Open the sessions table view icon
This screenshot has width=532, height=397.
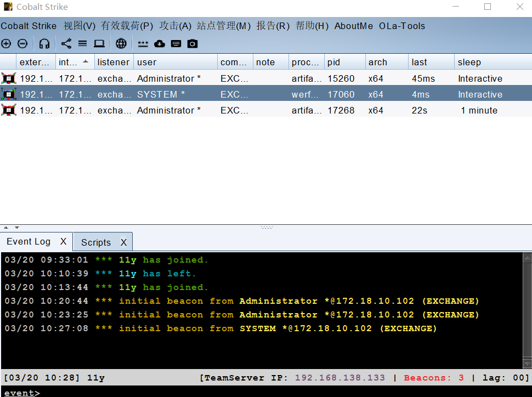(x=83, y=43)
